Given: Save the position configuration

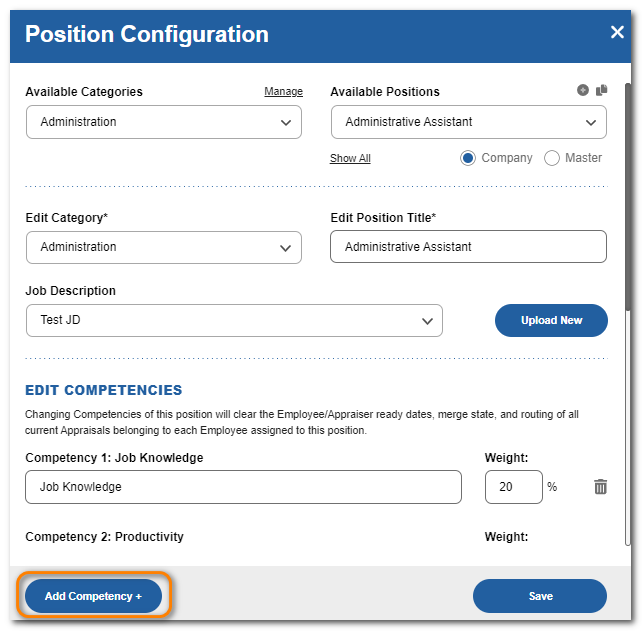Looking at the screenshot, I should coord(540,596).
